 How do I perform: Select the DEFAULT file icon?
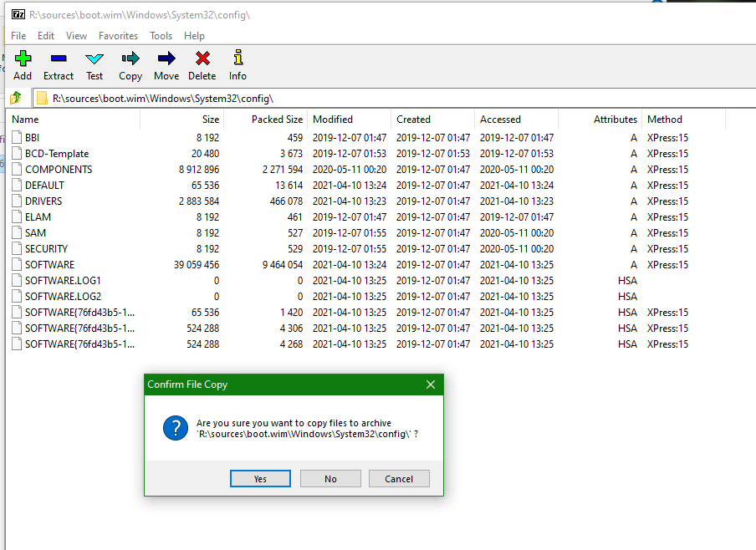coord(17,185)
